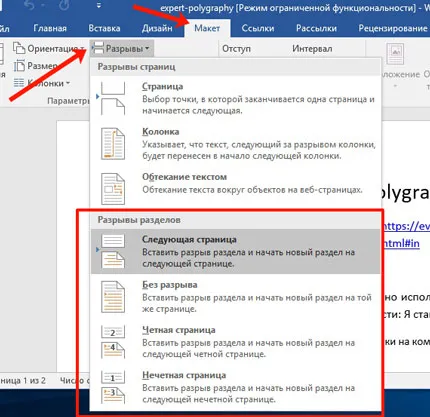Image resolution: width=430 pixels, height=417 pixels.
Task: Switch to the Главная tab
Action: (x=50, y=28)
